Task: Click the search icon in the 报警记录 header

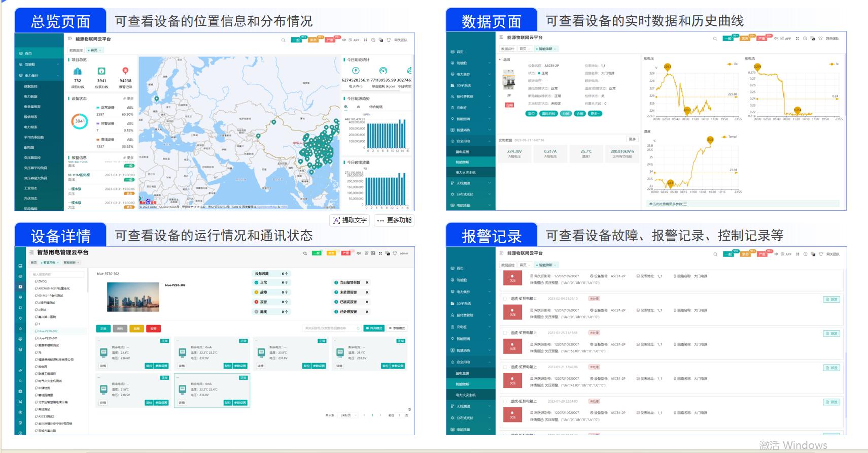Action: (715, 254)
